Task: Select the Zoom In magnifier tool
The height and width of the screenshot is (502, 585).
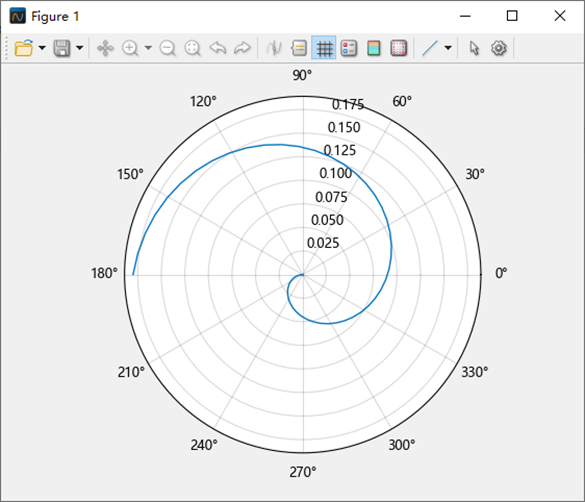Action: [130, 48]
